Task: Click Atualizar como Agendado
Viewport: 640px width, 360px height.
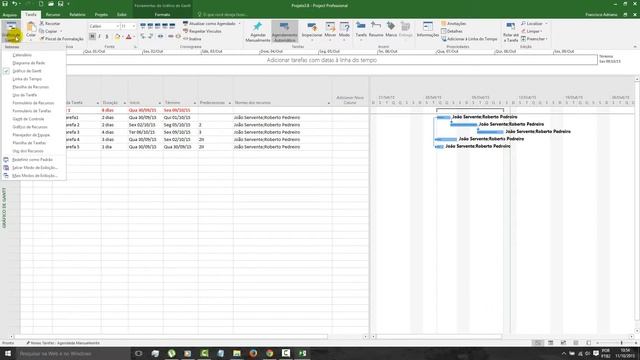Action: [209, 24]
